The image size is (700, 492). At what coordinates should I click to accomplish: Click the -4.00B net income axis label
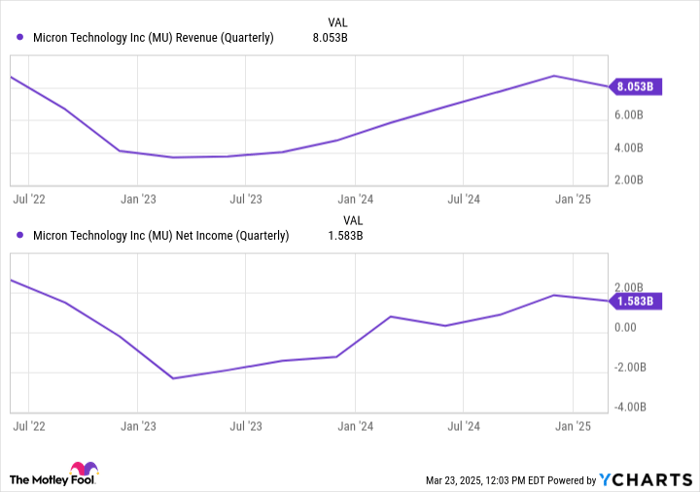(x=630, y=407)
